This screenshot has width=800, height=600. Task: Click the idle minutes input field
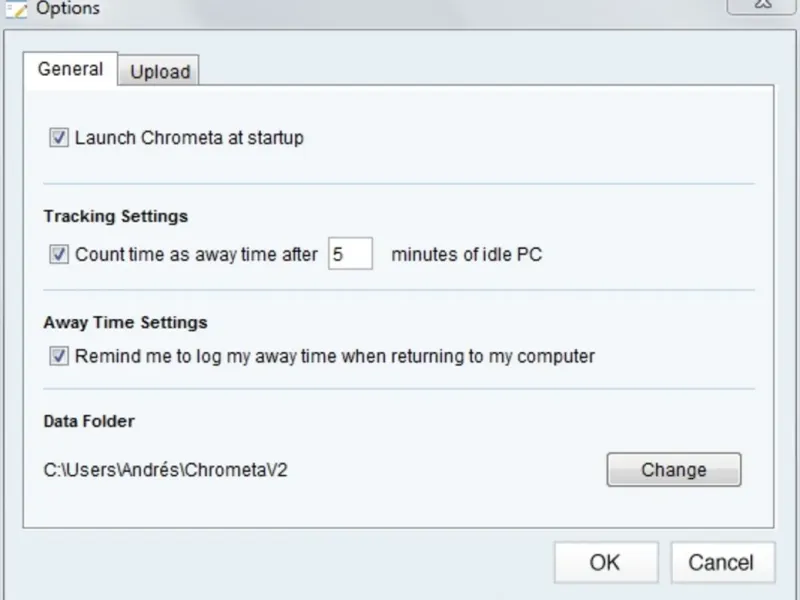coord(350,254)
